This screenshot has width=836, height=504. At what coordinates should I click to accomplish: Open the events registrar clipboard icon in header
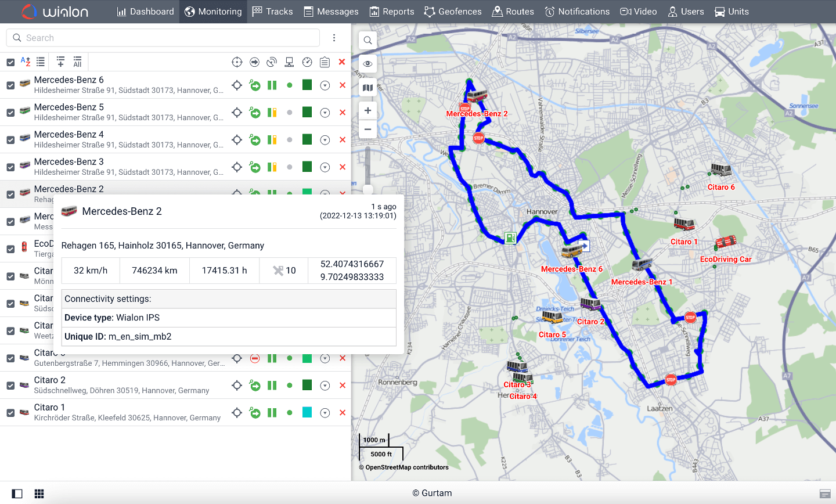pyautogui.click(x=325, y=62)
